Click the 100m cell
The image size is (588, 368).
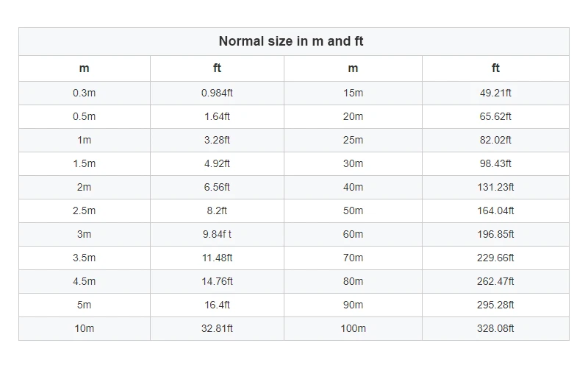coord(353,328)
